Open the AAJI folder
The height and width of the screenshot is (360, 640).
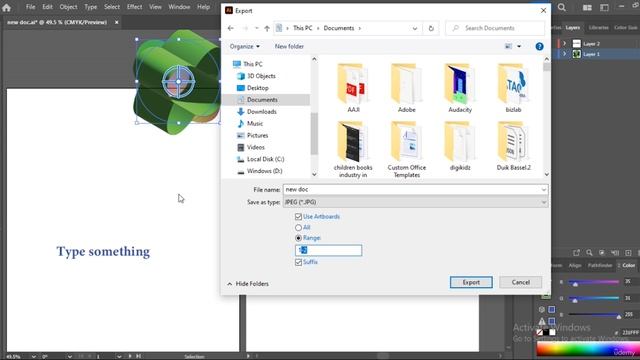pyautogui.click(x=353, y=88)
